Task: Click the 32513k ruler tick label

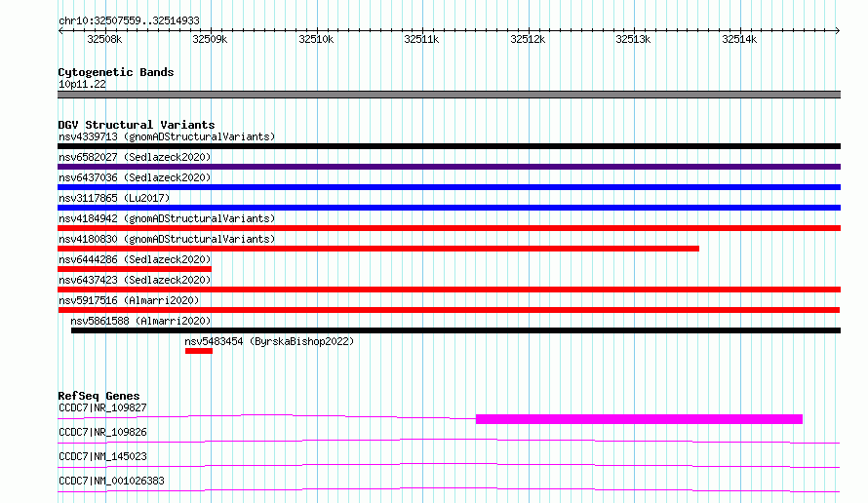Action: tap(633, 39)
